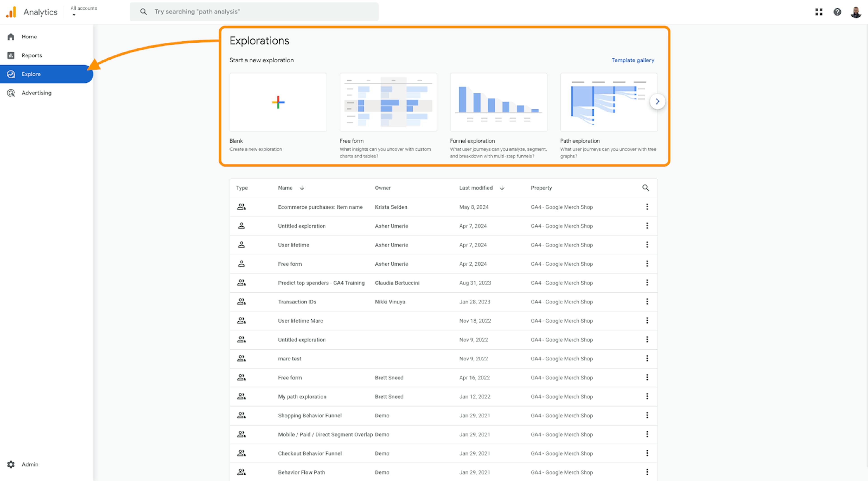Viewport: 868px width, 481px height.
Task: Open Predict top spenders - GA4 Training
Action: click(x=321, y=283)
